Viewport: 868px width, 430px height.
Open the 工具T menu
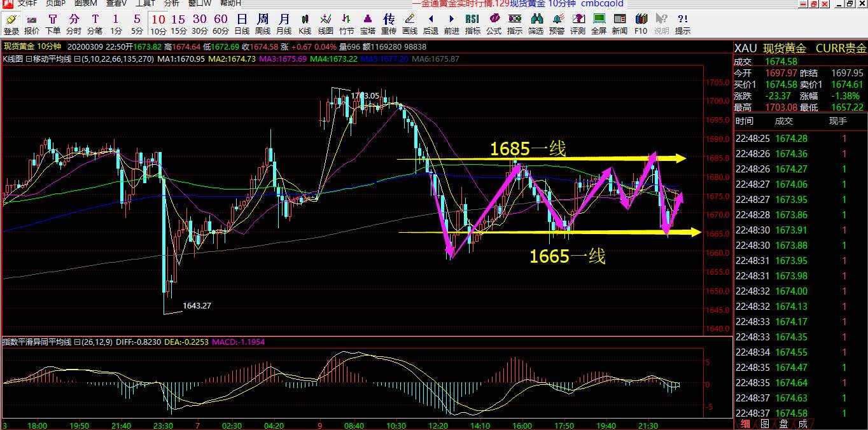coord(145,3)
